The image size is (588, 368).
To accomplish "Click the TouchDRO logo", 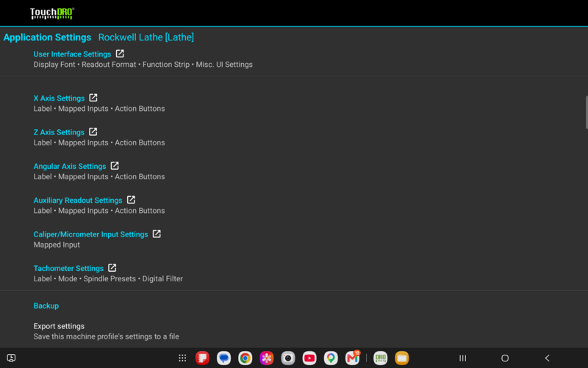I will point(52,13).
